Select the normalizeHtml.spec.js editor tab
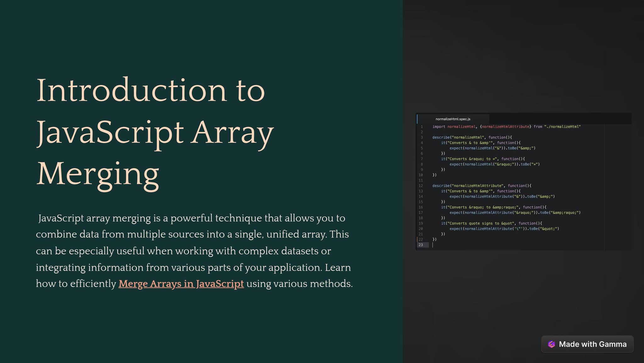This screenshot has height=363, width=644. coord(453,119)
